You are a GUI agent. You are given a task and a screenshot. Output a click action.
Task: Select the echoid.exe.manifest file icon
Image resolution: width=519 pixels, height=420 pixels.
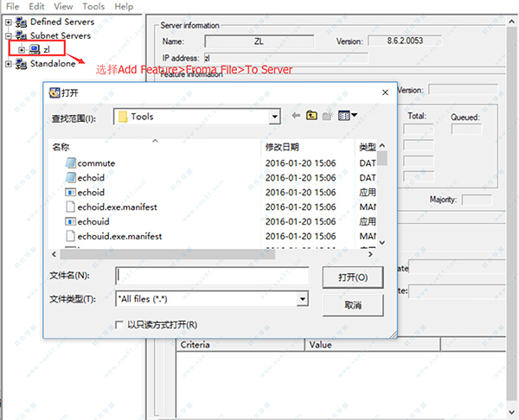tap(70, 207)
